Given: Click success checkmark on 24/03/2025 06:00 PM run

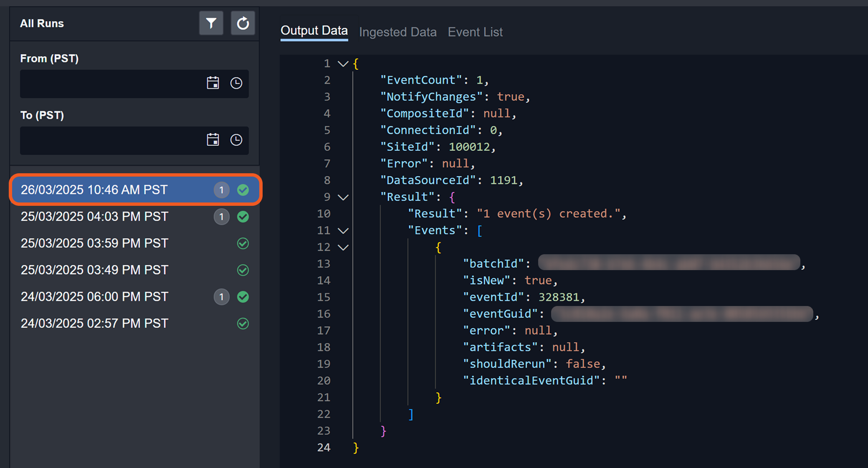Looking at the screenshot, I should (x=243, y=297).
